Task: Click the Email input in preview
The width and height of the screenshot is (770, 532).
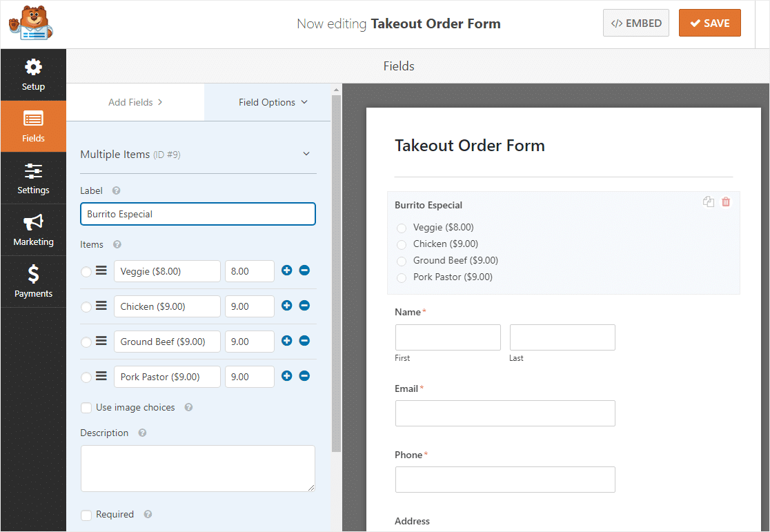Action: 505,413
